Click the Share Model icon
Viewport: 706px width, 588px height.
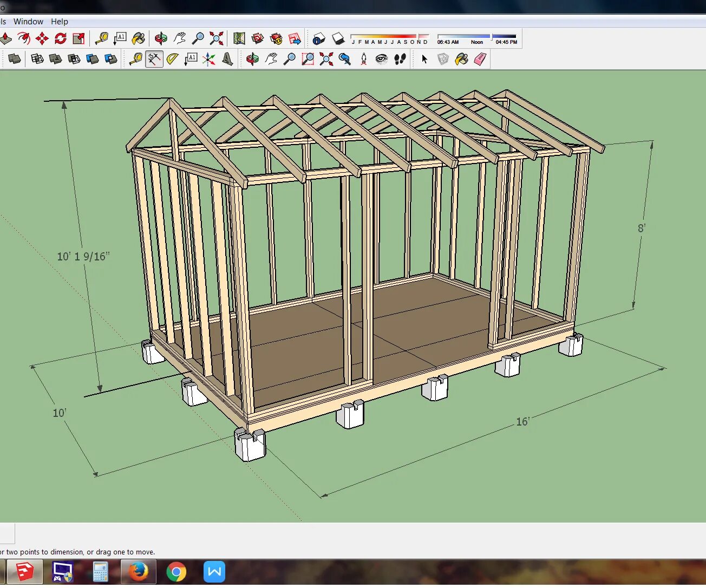tap(276, 38)
